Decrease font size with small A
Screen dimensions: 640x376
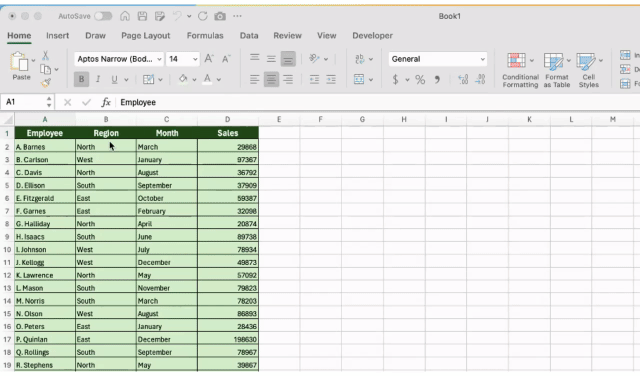pos(226,59)
